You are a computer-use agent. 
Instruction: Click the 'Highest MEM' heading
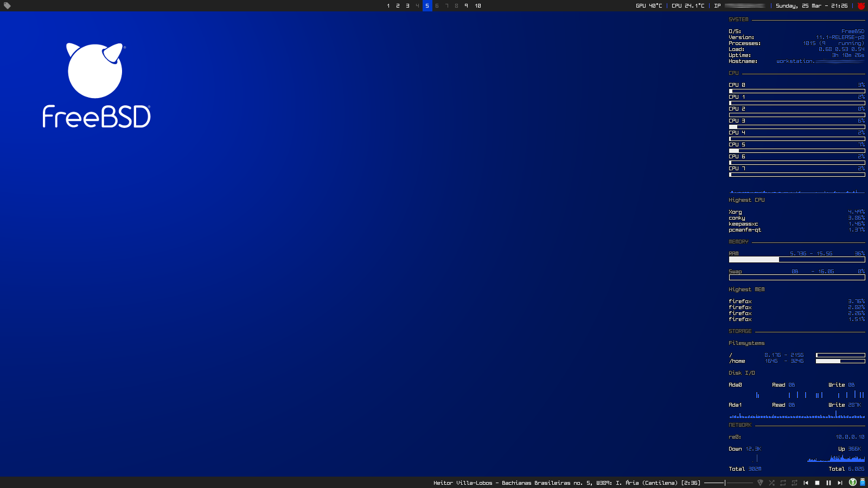click(x=746, y=290)
